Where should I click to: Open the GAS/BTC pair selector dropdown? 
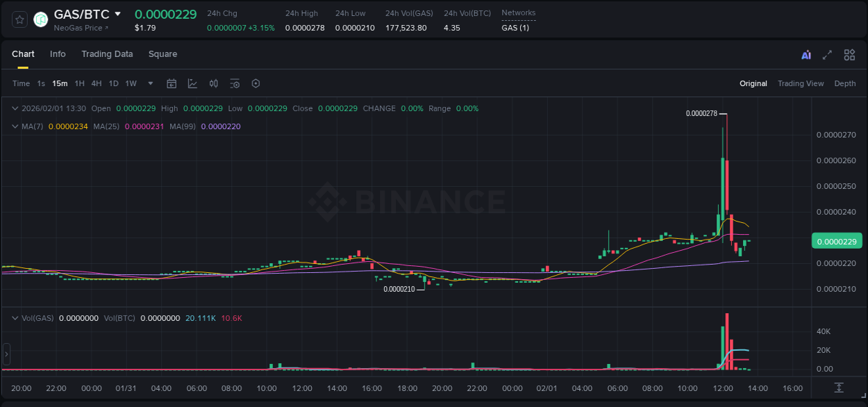pos(118,14)
